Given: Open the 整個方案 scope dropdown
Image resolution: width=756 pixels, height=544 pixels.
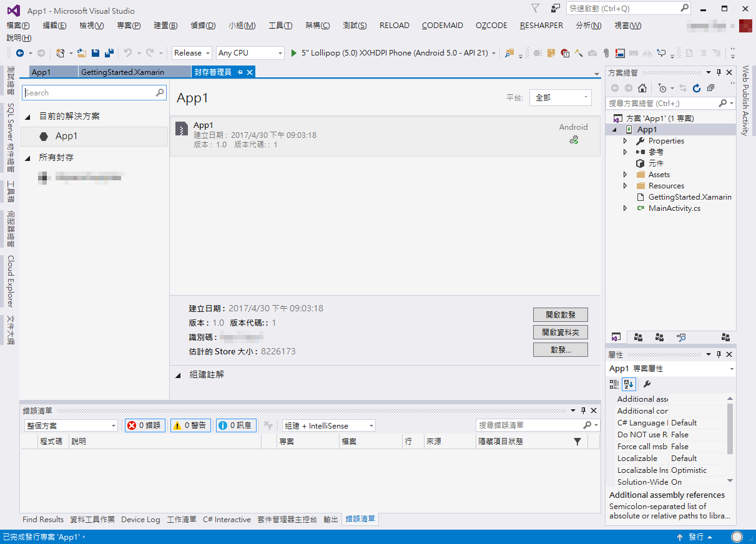Looking at the screenshot, I should pyautogui.click(x=71, y=425).
